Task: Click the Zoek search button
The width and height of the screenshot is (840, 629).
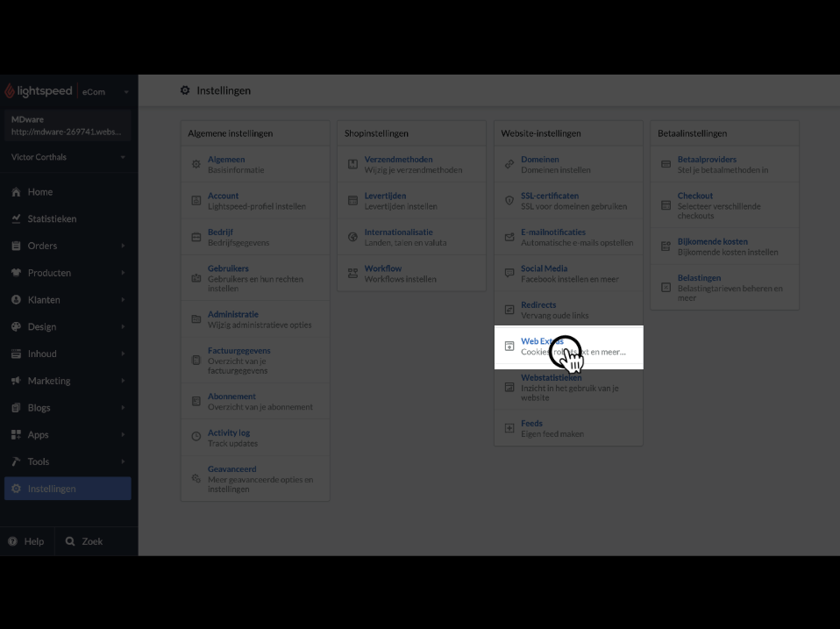Action: click(x=84, y=541)
